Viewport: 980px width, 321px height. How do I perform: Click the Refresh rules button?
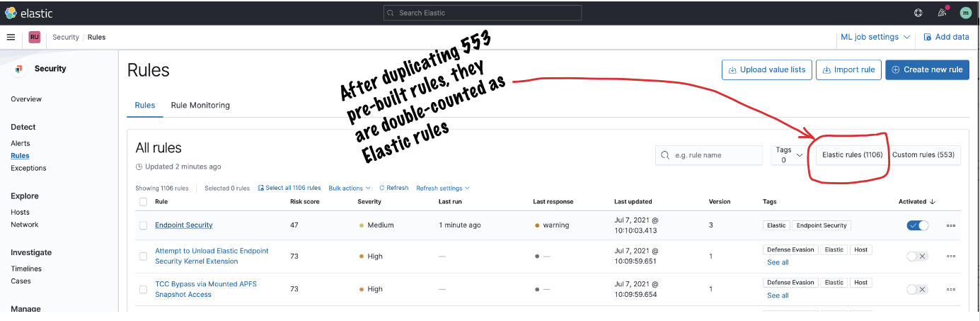(x=393, y=188)
